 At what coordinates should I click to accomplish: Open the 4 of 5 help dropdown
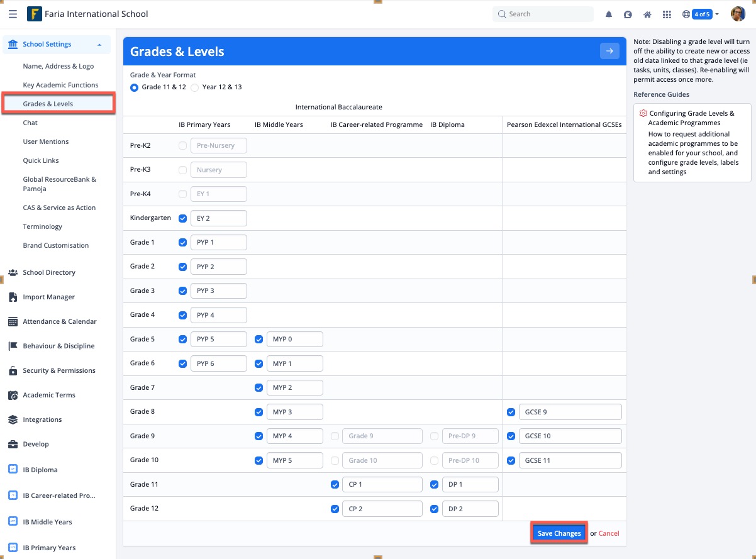pos(701,14)
